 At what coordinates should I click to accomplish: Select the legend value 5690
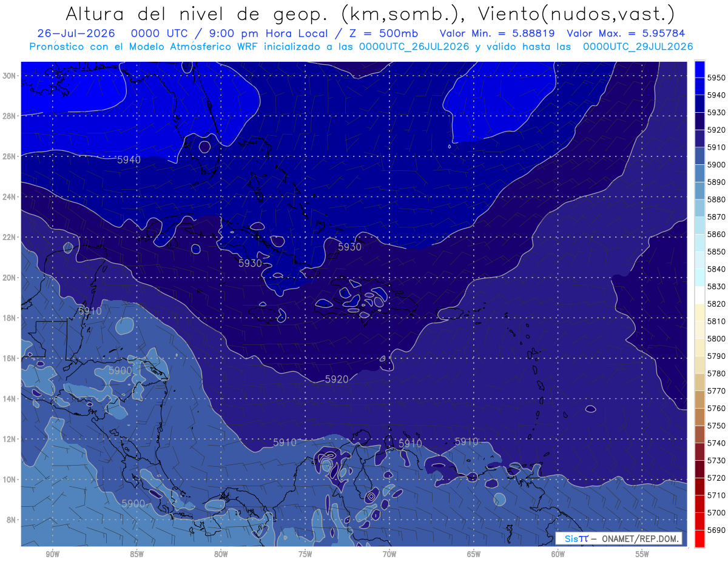coord(716,530)
